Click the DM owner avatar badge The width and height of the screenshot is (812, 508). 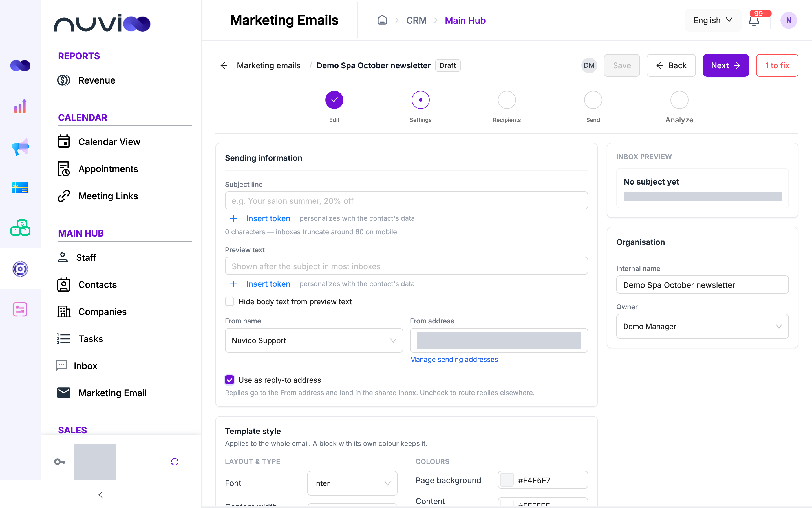coord(589,65)
